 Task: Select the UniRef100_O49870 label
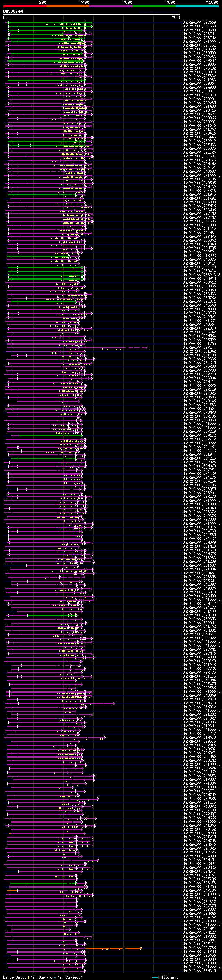199,588
